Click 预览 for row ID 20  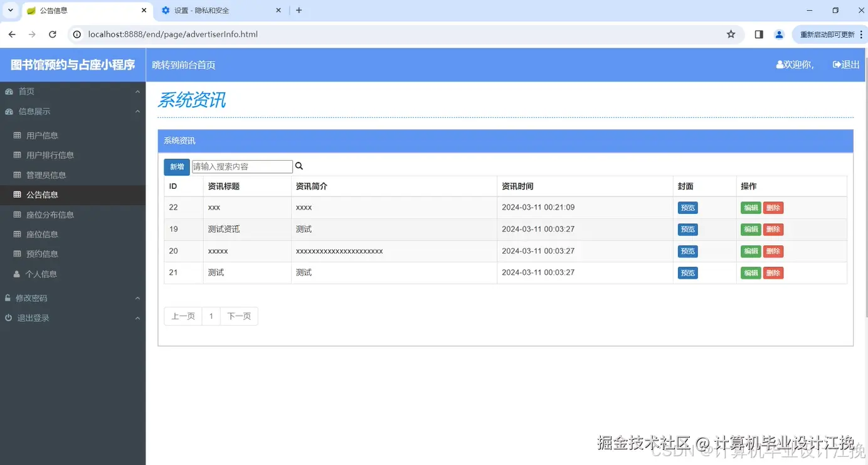tap(688, 251)
